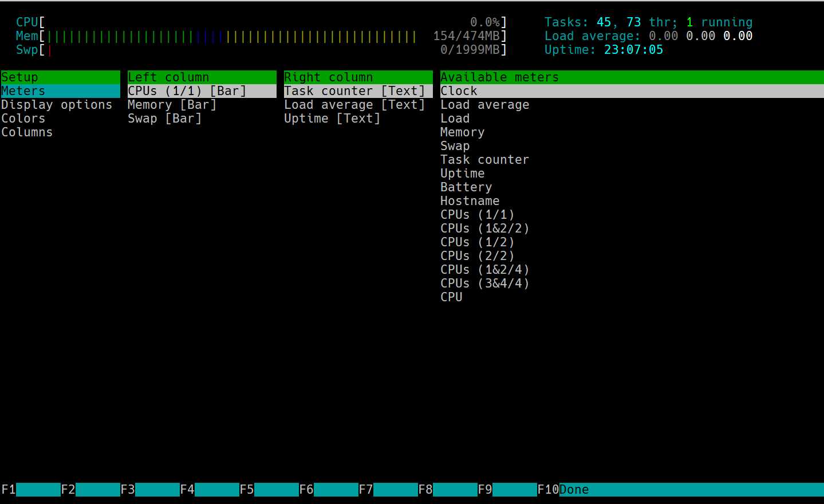Click the Right column header
This screenshot has width=824, height=504.
pos(358,77)
